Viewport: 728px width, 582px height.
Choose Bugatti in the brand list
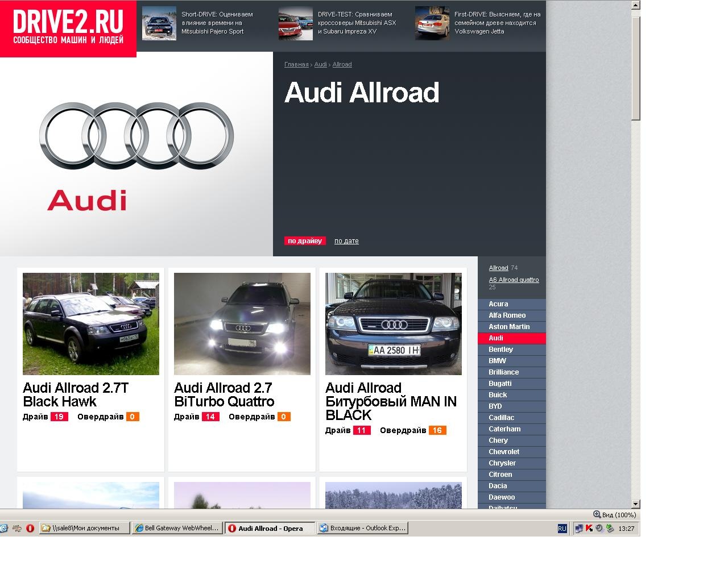pyautogui.click(x=512, y=384)
